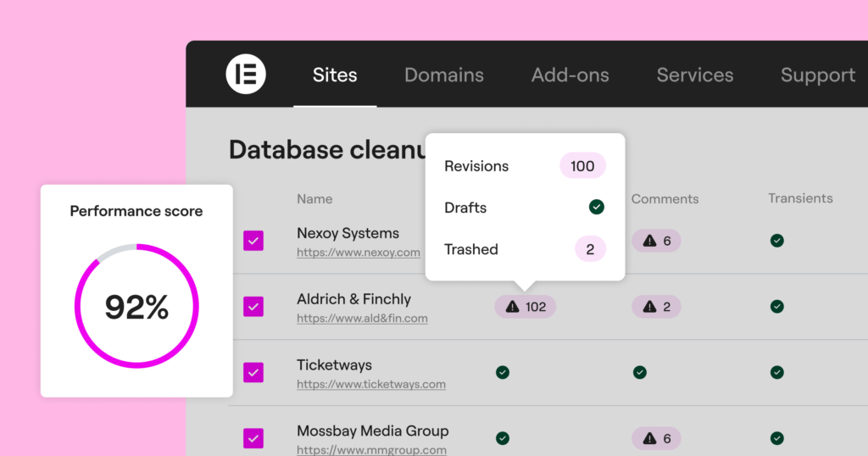Click the Drafts green check in popup
Screen dimensions: 868x456
596,207
